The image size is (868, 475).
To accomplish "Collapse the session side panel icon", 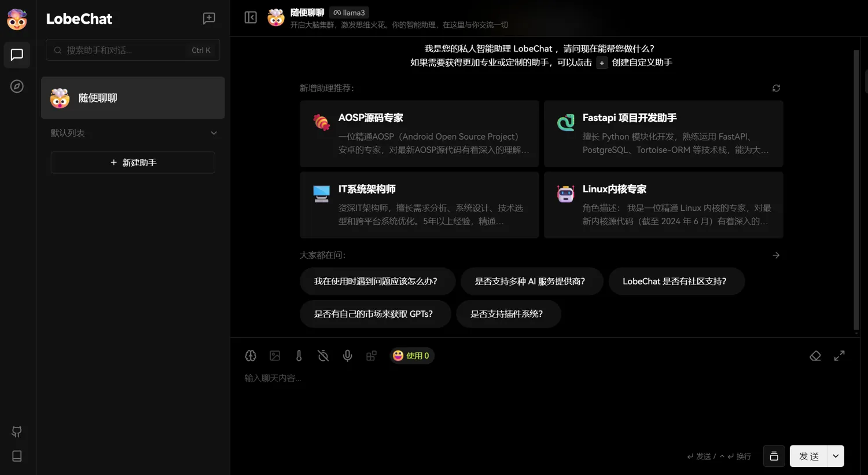I will (x=251, y=17).
